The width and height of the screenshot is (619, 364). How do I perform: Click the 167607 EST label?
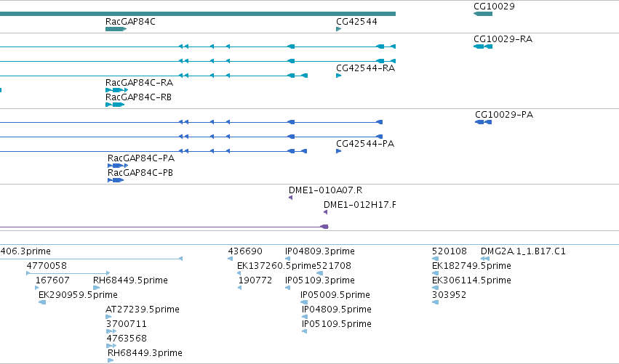pyautogui.click(x=52, y=280)
